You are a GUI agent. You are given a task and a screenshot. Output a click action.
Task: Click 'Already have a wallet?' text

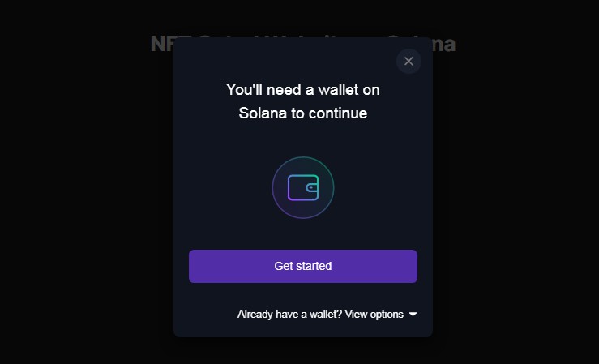pos(289,314)
